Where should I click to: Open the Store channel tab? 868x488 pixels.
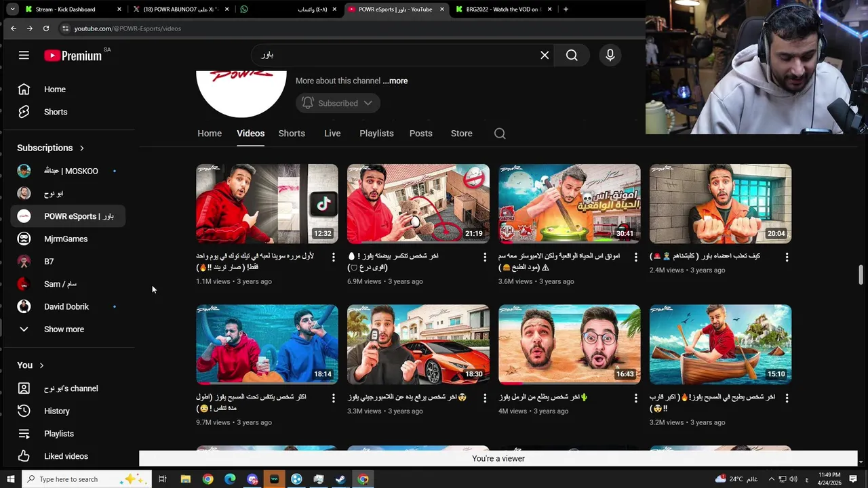click(x=462, y=134)
